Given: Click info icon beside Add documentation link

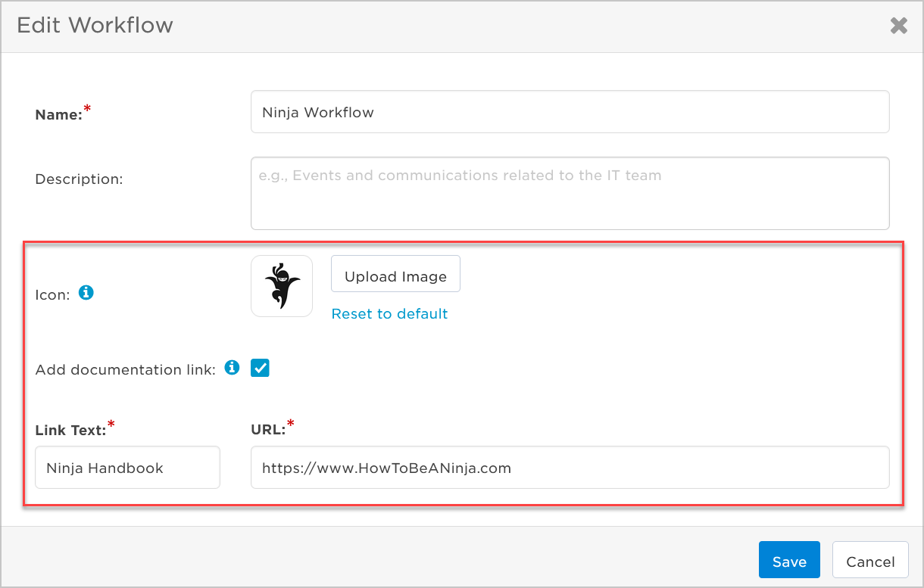Looking at the screenshot, I should 233,368.
